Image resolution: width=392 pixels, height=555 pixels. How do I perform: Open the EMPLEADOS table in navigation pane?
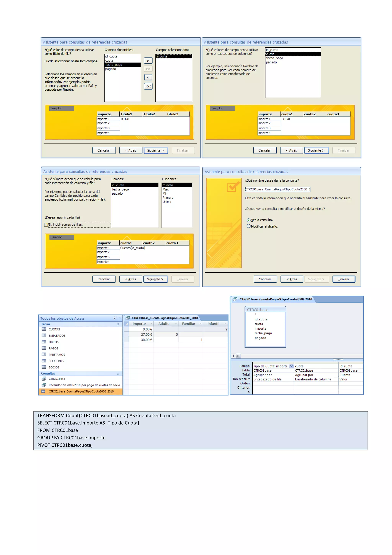(x=57, y=335)
